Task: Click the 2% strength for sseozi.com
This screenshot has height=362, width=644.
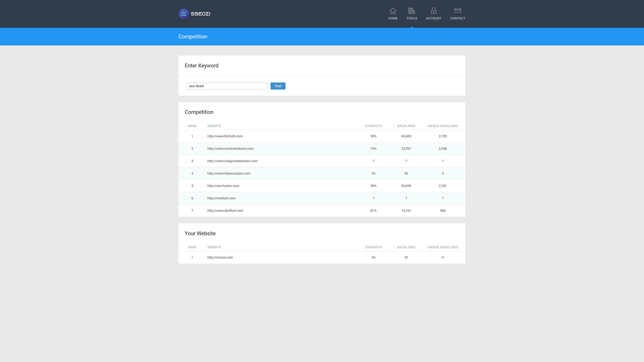Action: (373, 258)
